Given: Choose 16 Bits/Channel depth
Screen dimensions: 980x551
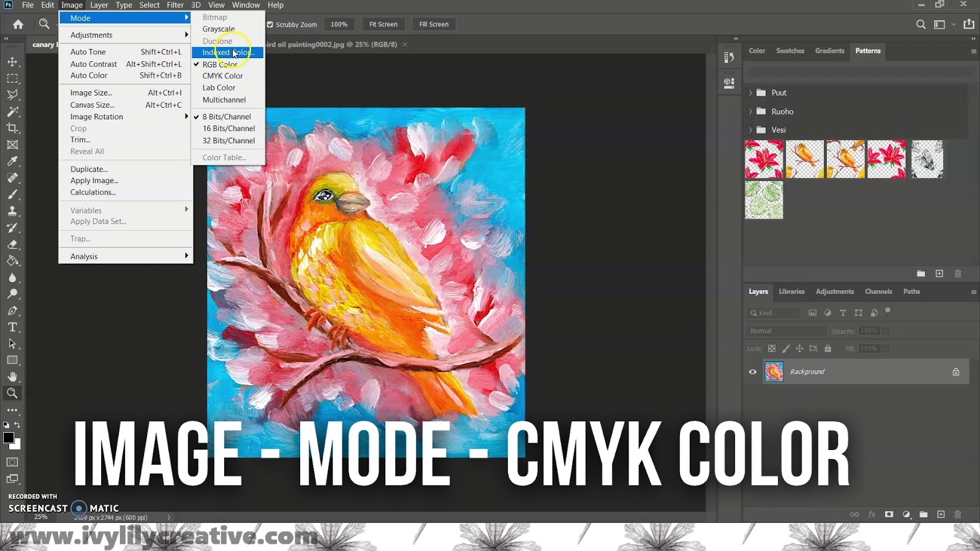Looking at the screenshot, I should [228, 129].
